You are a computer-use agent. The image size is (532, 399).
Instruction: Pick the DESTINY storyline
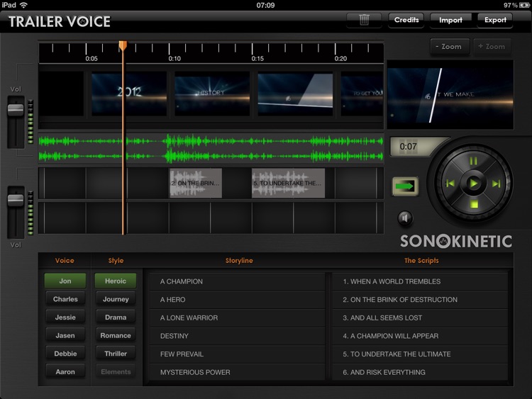click(237, 336)
